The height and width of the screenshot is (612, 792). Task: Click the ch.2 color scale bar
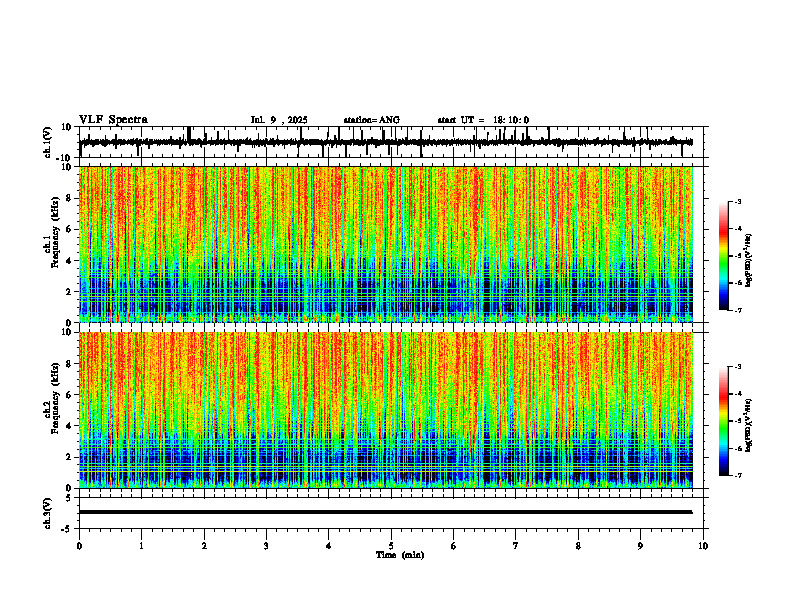[x=724, y=421]
